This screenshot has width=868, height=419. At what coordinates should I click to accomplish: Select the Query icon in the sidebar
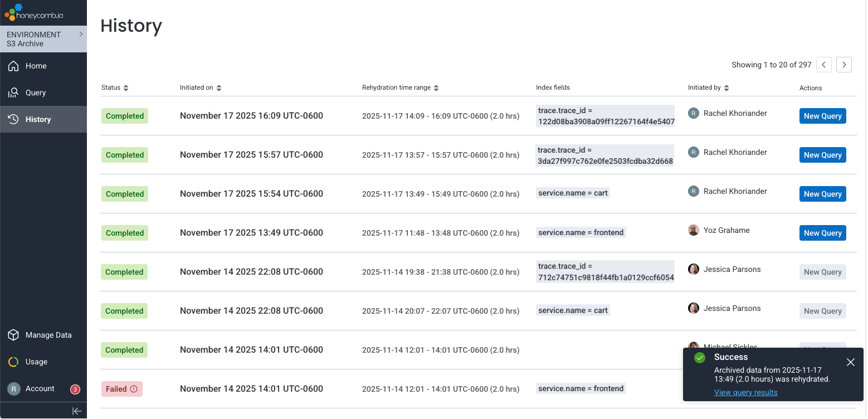tap(13, 92)
